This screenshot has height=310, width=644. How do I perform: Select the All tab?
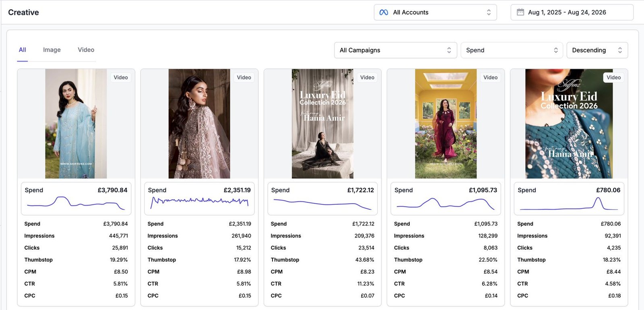(x=23, y=50)
